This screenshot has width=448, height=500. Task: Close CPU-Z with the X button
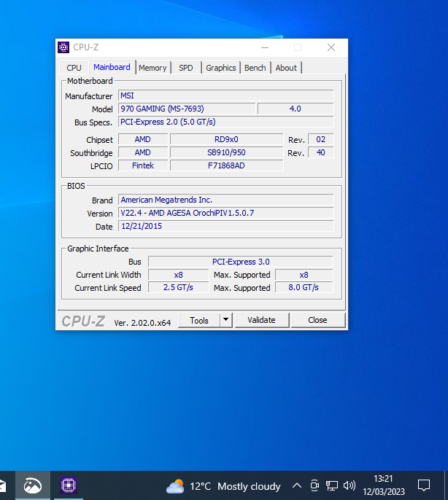point(331,48)
